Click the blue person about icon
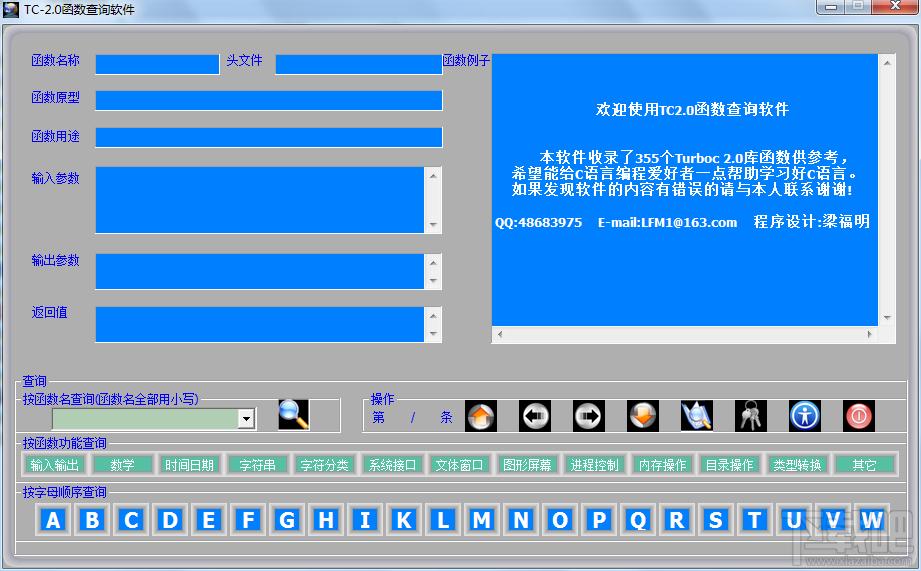This screenshot has width=921, height=571. (804, 416)
